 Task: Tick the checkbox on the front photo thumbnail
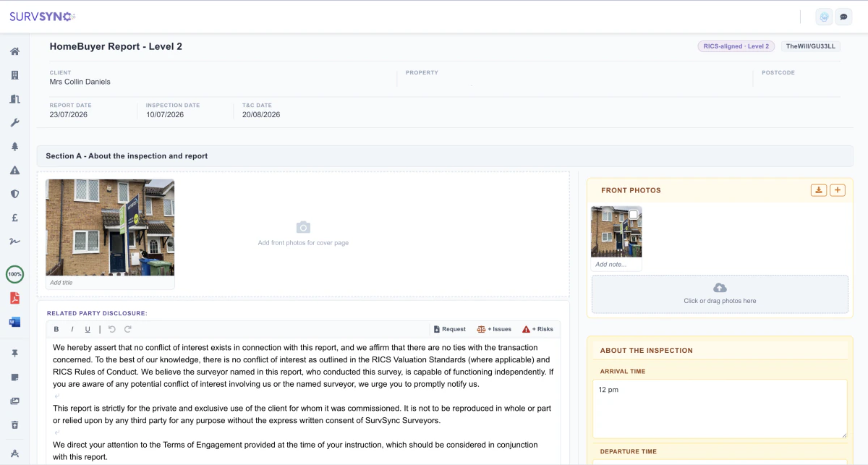click(634, 215)
